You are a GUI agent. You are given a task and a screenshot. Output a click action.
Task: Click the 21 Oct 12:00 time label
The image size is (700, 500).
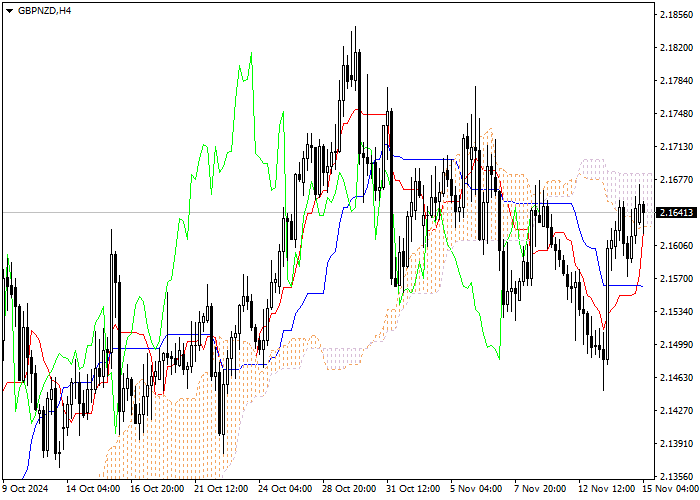tap(221, 489)
